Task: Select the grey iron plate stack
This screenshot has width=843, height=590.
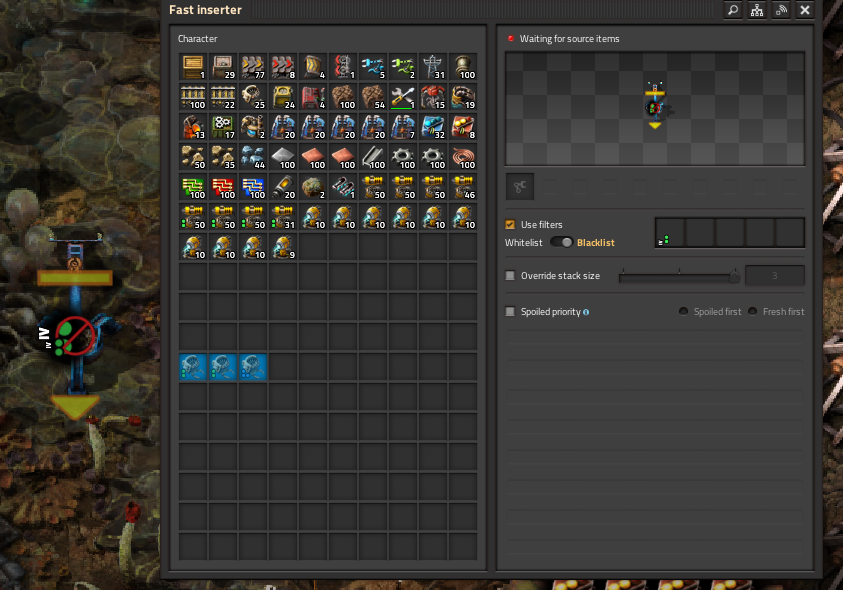Action: coord(283,158)
